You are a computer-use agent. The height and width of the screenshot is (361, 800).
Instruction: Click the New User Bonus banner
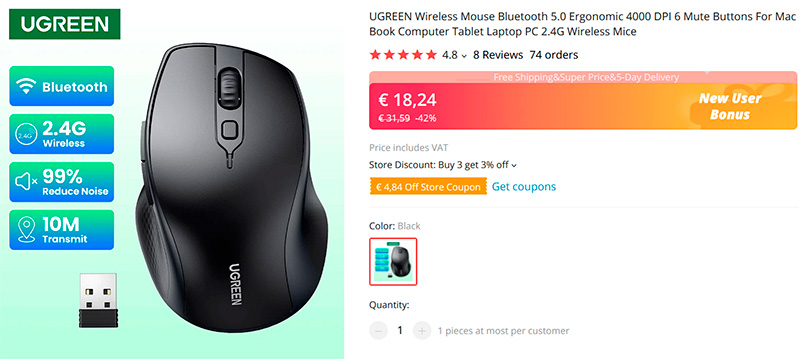(730, 106)
